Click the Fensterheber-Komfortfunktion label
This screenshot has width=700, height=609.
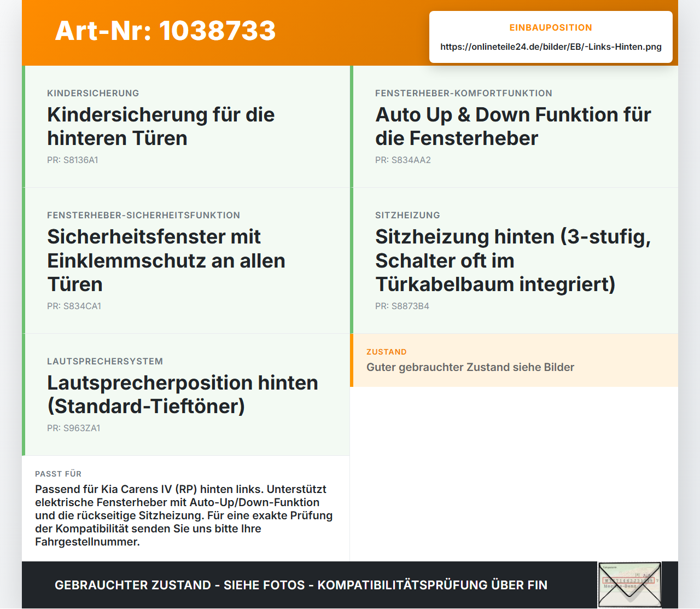pyautogui.click(x=464, y=94)
